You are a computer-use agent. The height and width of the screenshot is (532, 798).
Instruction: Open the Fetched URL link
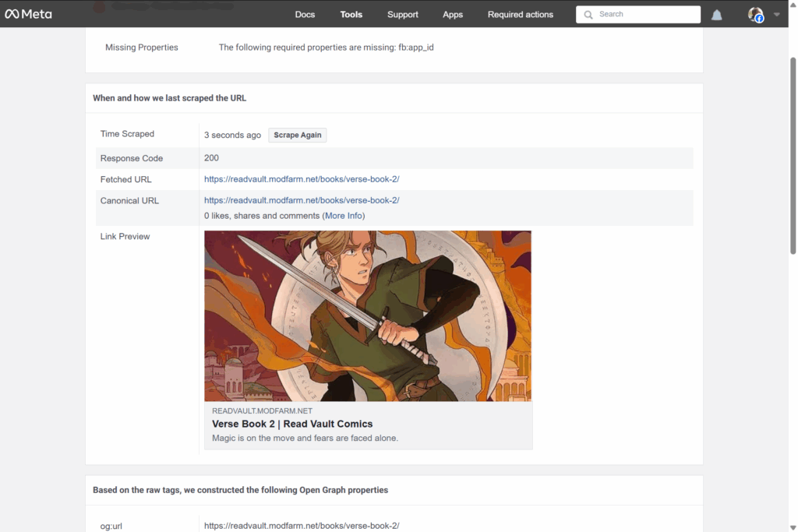(x=302, y=179)
